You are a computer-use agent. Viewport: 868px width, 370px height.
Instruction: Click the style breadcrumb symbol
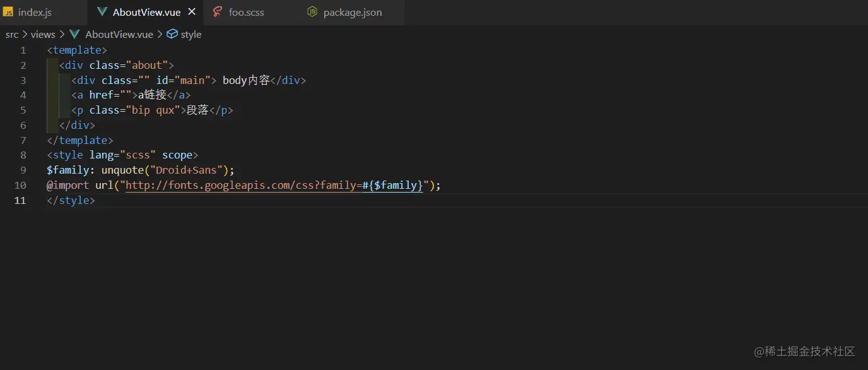[x=191, y=35]
